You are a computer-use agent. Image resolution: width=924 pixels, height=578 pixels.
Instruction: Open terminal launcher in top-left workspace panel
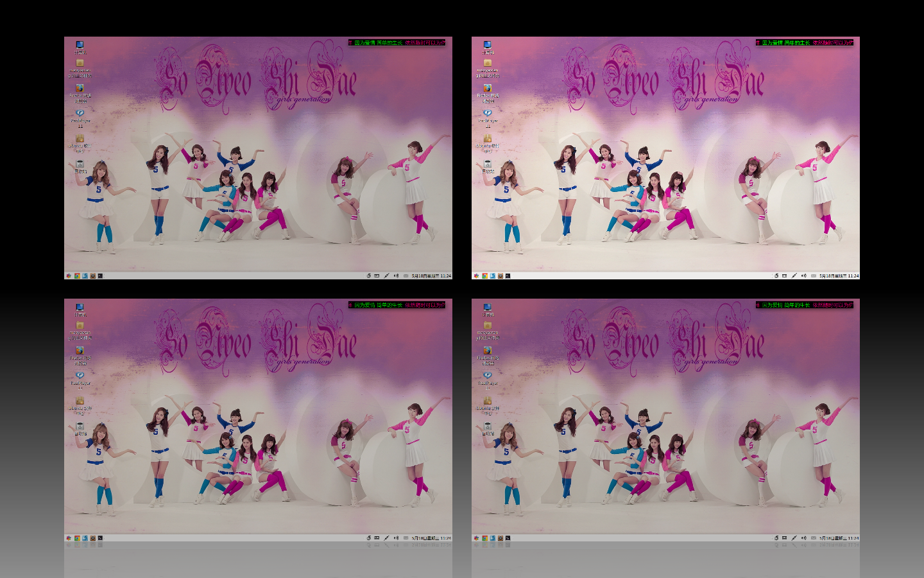click(x=100, y=276)
